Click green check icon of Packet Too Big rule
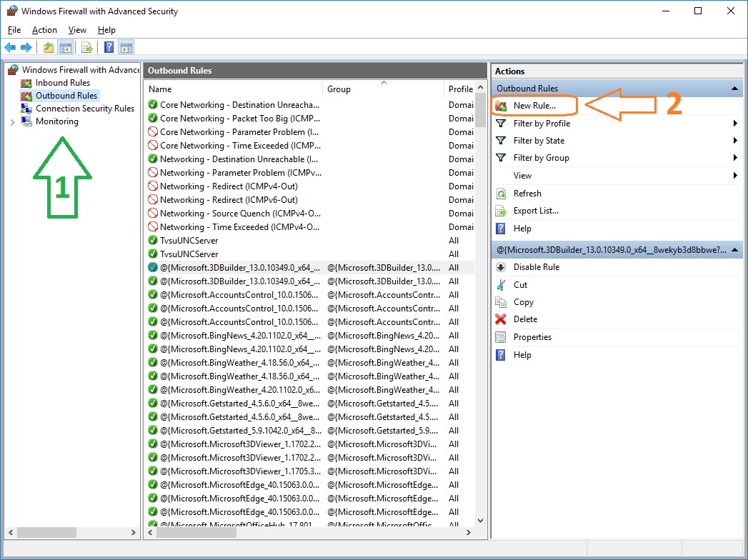The image size is (748, 560). point(153,118)
